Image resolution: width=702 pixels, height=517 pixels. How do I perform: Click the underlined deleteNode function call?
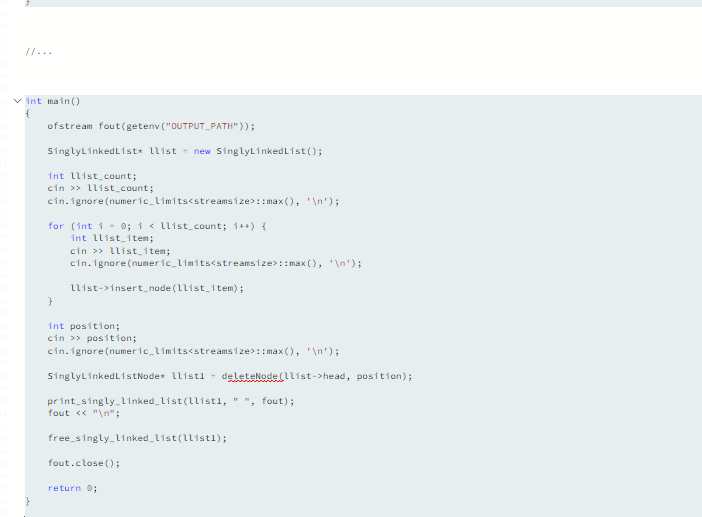click(252, 376)
